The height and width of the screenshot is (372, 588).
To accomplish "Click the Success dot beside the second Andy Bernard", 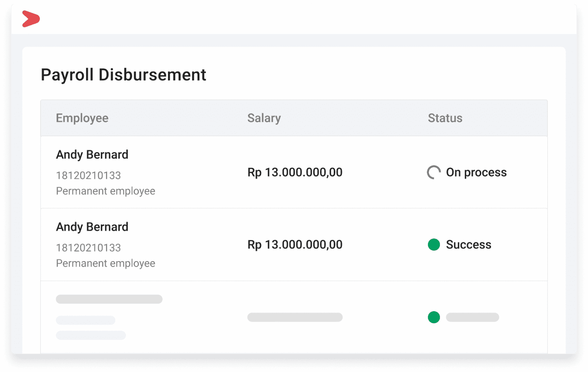I will click(x=434, y=245).
